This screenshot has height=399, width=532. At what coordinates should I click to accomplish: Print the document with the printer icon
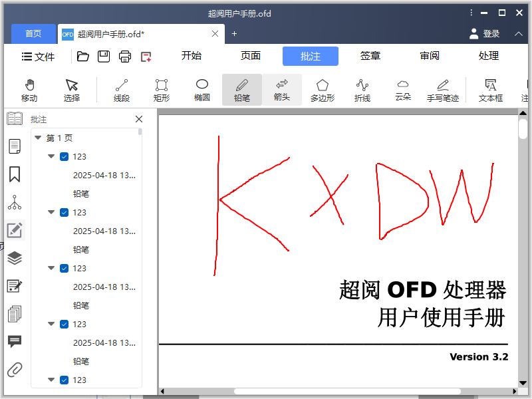pos(125,57)
